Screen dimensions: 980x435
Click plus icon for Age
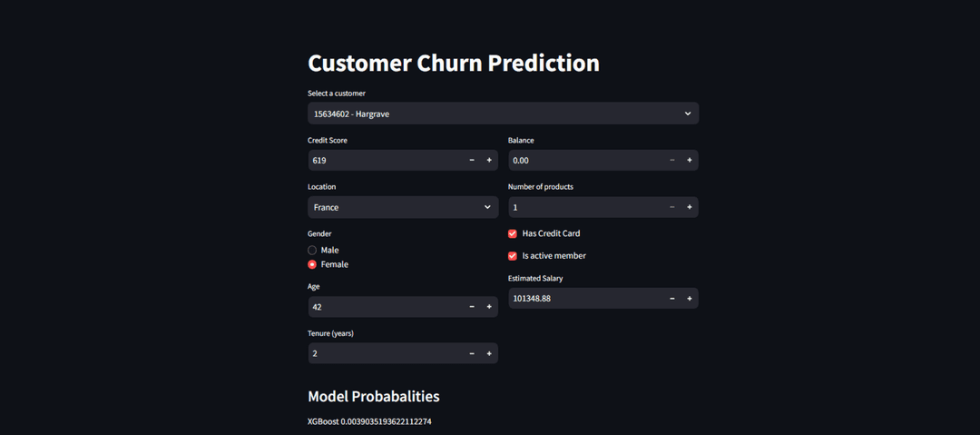point(489,307)
